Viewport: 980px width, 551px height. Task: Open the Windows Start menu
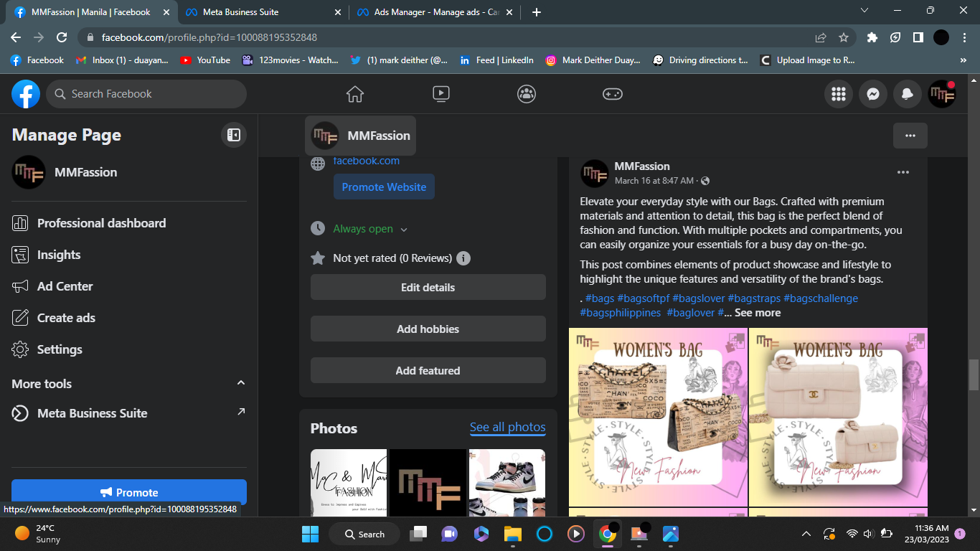310,534
